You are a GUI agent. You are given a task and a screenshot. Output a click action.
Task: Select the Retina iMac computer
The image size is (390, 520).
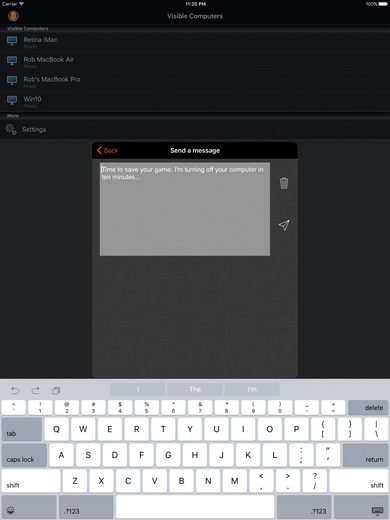pos(195,41)
